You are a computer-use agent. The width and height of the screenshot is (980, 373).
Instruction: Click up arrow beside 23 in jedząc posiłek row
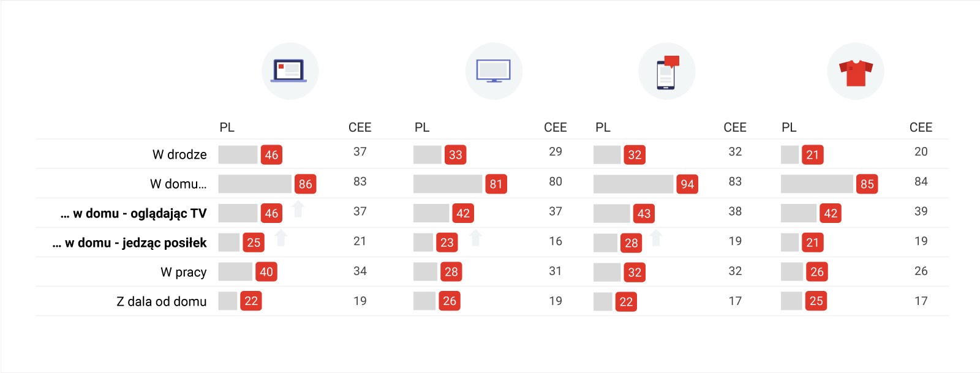[475, 238]
